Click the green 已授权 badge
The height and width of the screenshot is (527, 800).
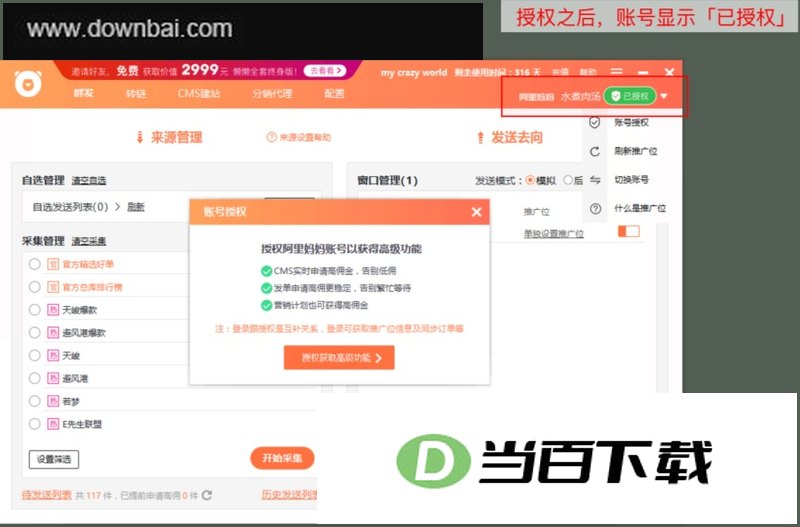(x=630, y=96)
